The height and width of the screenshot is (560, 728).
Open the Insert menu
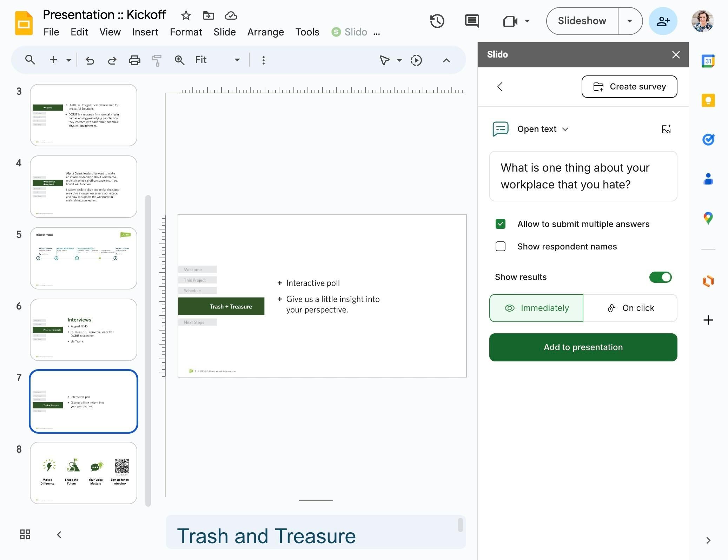tap(145, 32)
